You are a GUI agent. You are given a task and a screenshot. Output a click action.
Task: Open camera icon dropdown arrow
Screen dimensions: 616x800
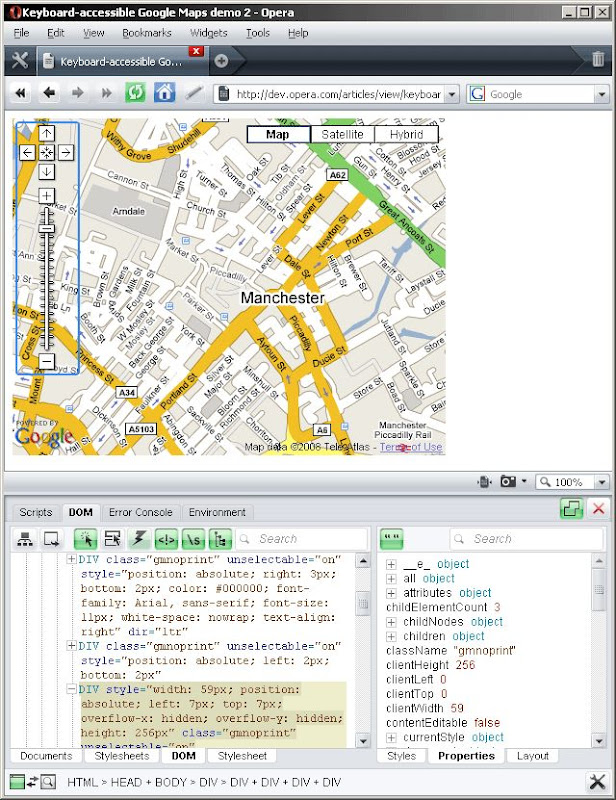524,482
